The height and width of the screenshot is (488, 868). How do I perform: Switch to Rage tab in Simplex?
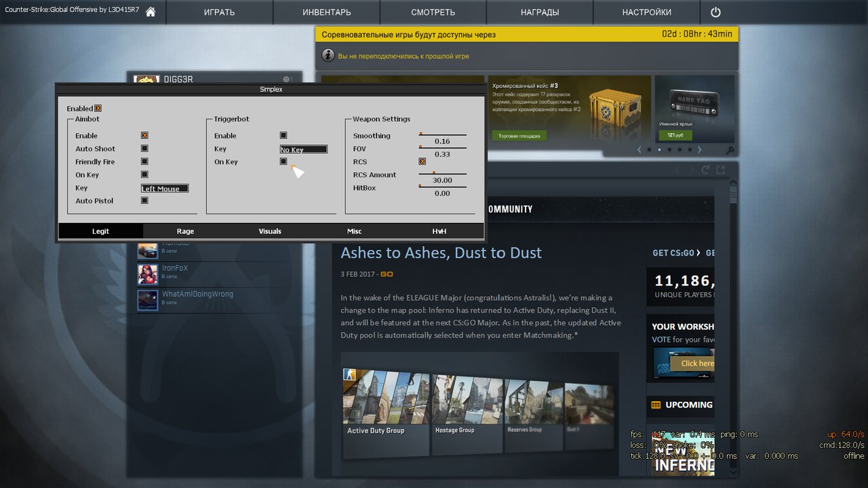point(185,231)
